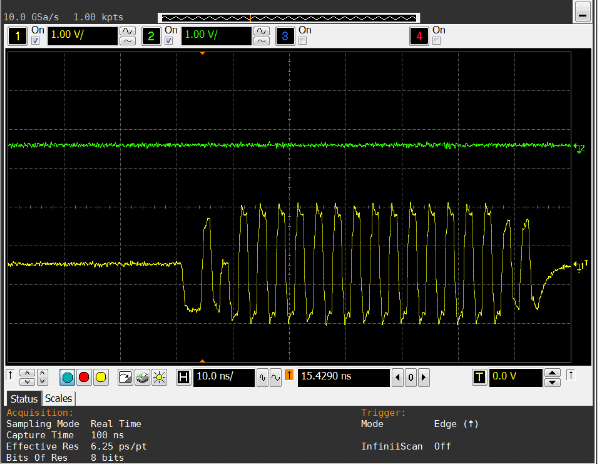Switch to the Status tab

(x=24, y=399)
